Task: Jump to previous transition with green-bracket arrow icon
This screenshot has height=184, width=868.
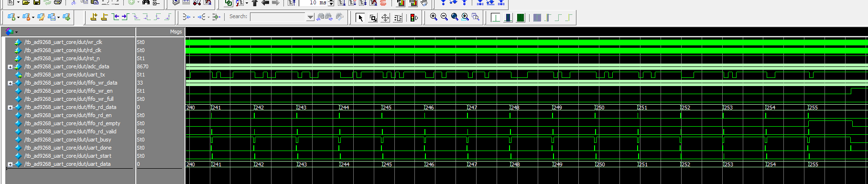Action: [x=115, y=17]
